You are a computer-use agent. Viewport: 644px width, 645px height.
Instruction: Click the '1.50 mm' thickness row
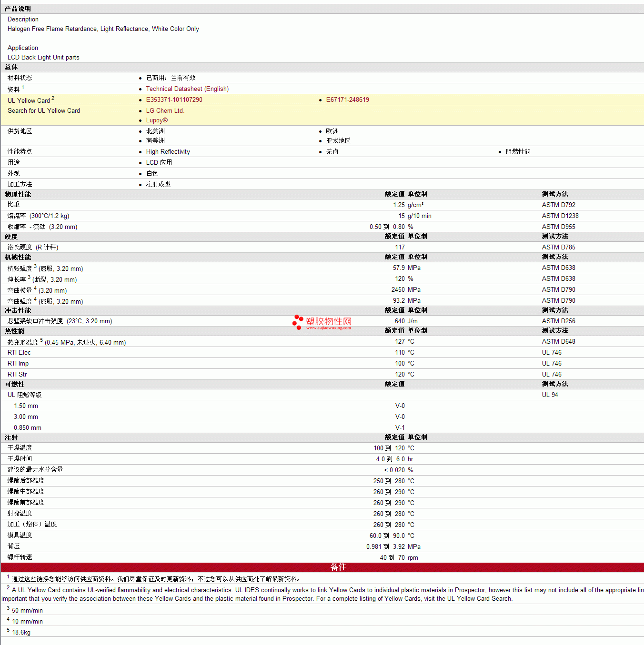[26, 406]
